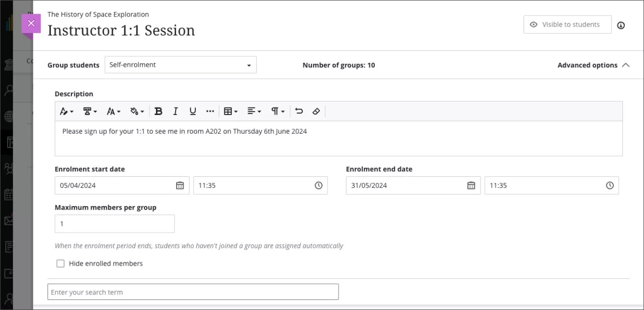This screenshot has height=310, width=644.
Task: Click the purple close panel button
Action: 31,23
